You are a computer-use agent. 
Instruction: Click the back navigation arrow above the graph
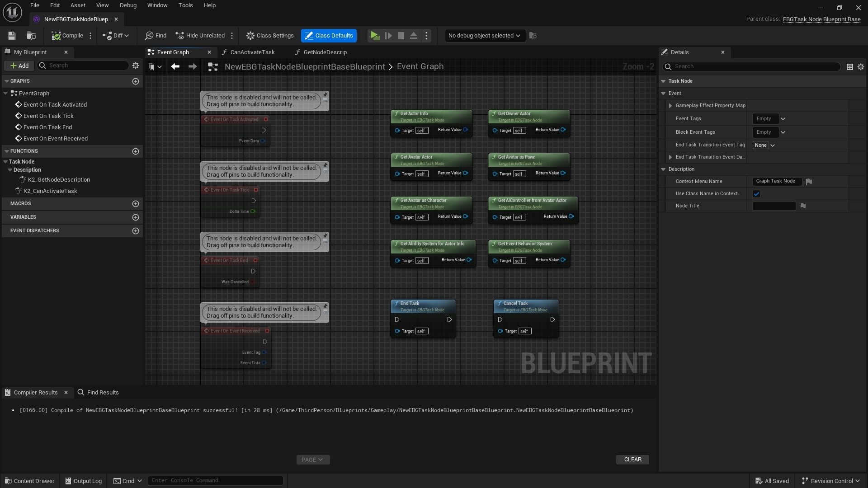[x=175, y=66]
